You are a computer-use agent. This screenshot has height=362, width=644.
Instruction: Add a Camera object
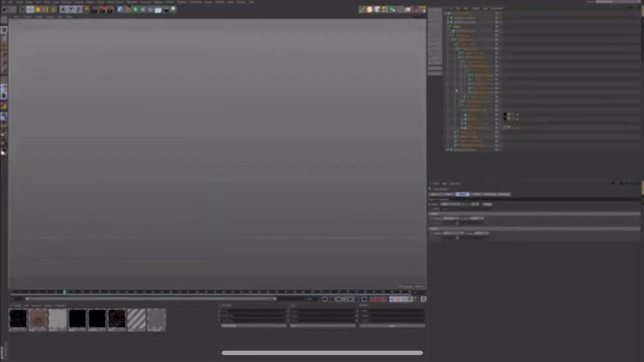(166, 10)
